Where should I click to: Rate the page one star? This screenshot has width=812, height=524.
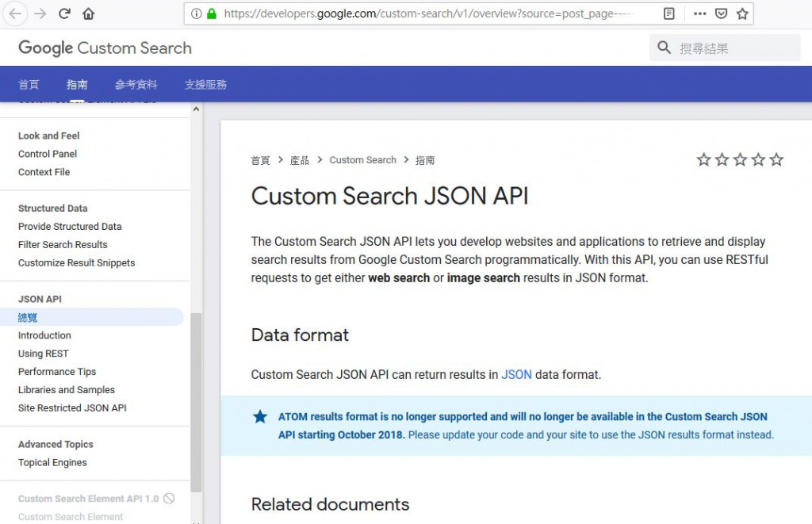click(703, 159)
